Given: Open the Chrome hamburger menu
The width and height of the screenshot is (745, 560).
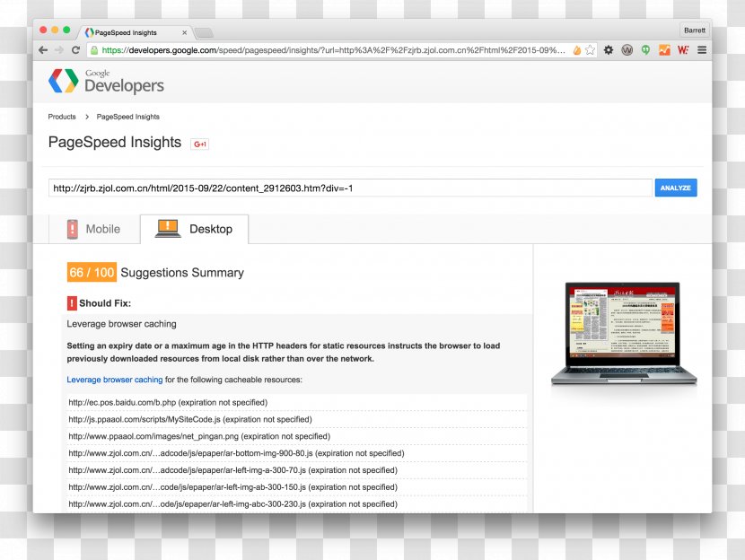Looking at the screenshot, I should tap(702, 50).
